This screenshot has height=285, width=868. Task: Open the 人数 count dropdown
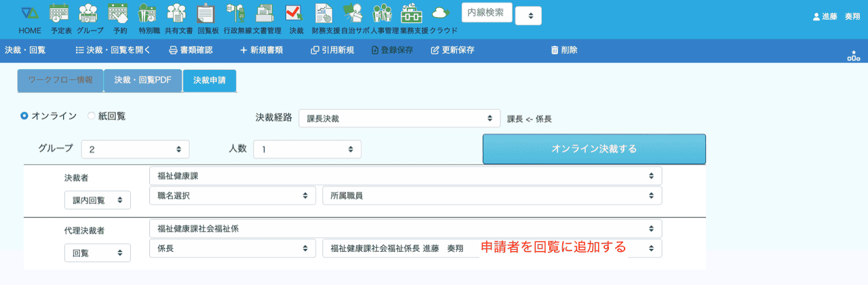click(x=307, y=149)
